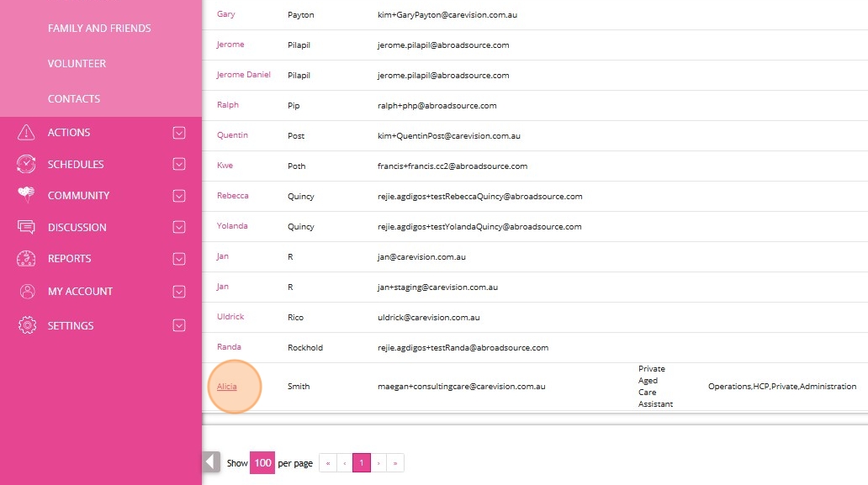
Task: Click email francis+francis.cc2@abroadsource.com
Action: 453,166
